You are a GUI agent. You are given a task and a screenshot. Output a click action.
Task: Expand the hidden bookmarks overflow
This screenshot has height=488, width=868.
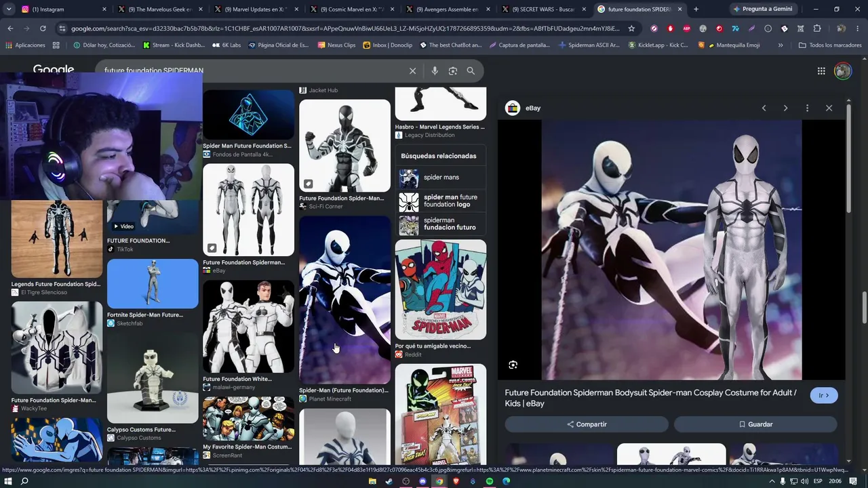point(781,45)
